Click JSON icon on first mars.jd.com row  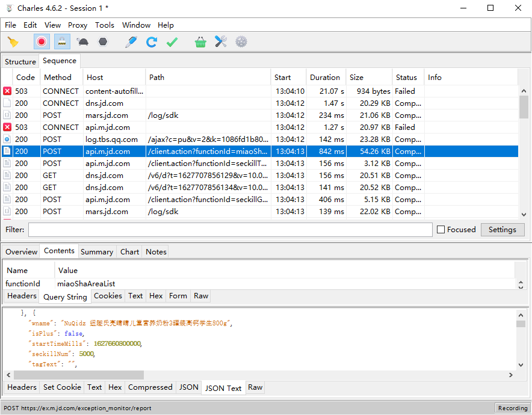pos(7,115)
